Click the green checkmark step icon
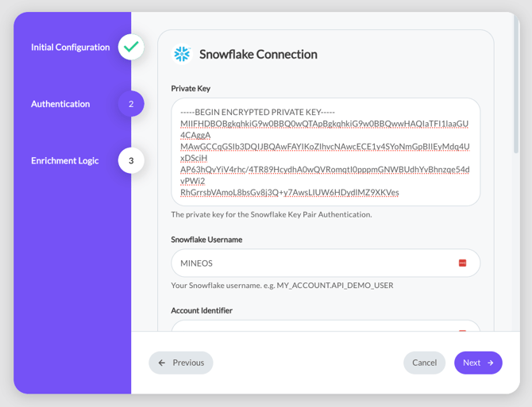The height and width of the screenshot is (407, 532). click(131, 47)
